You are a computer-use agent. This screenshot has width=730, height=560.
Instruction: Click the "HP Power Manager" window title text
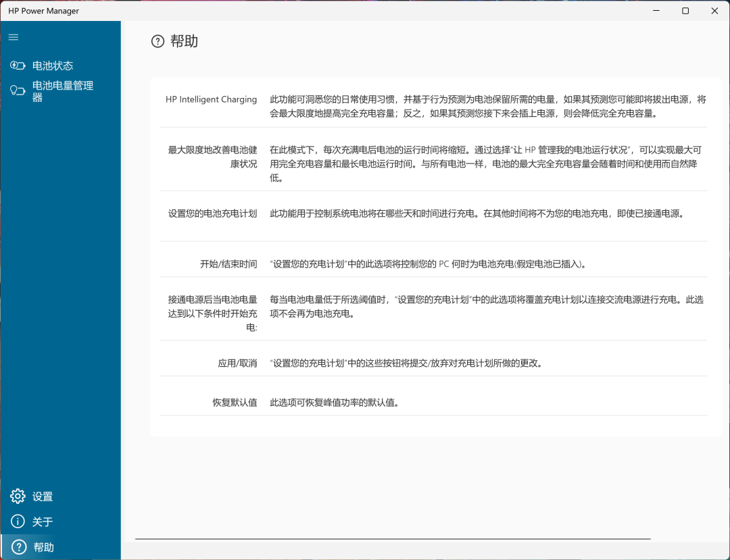click(x=44, y=11)
